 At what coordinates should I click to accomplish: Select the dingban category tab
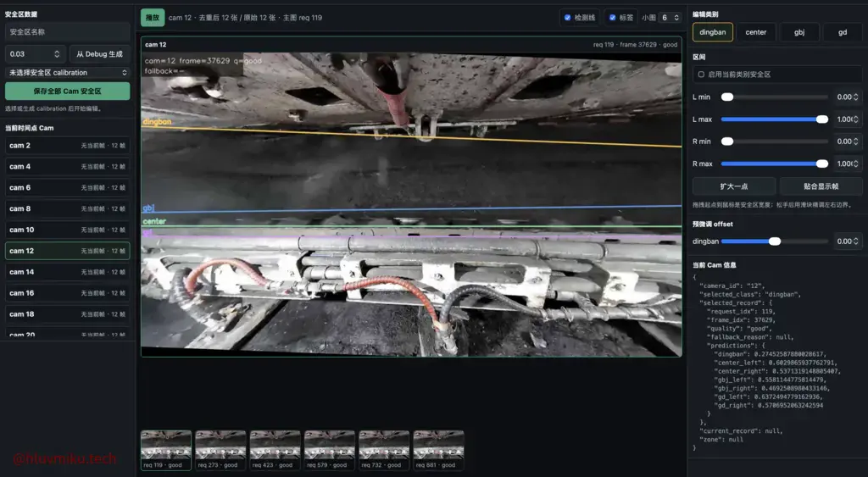pos(712,32)
